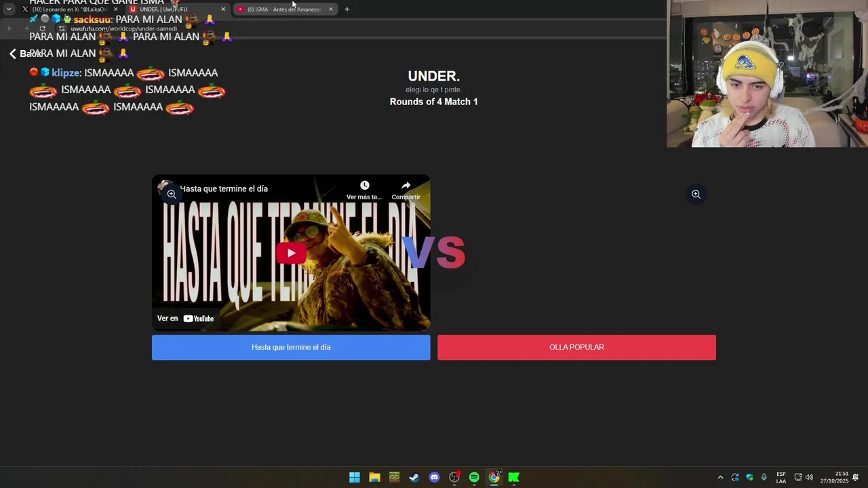The height and width of the screenshot is (488, 868).
Task: Open site info icon in address bar
Action: [x=62, y=28]
